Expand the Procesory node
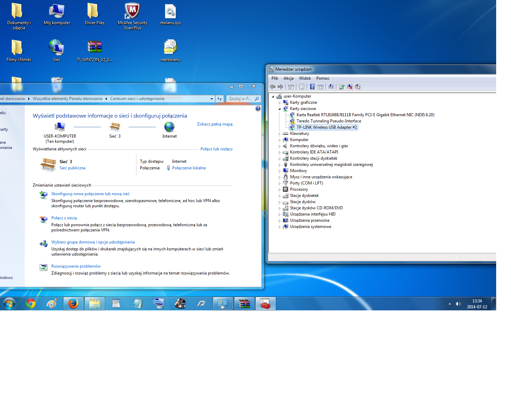 [x=279, y=190]
